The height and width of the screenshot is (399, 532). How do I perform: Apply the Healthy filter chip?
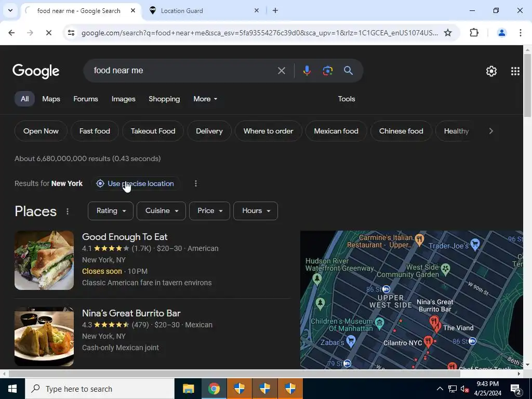[x=456, y=131]
